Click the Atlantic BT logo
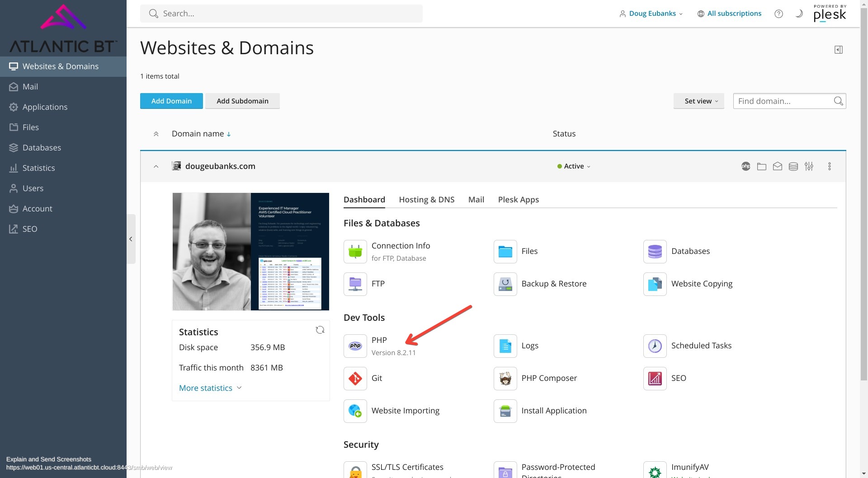Screen dimensions: 868x478 point(63,29)
